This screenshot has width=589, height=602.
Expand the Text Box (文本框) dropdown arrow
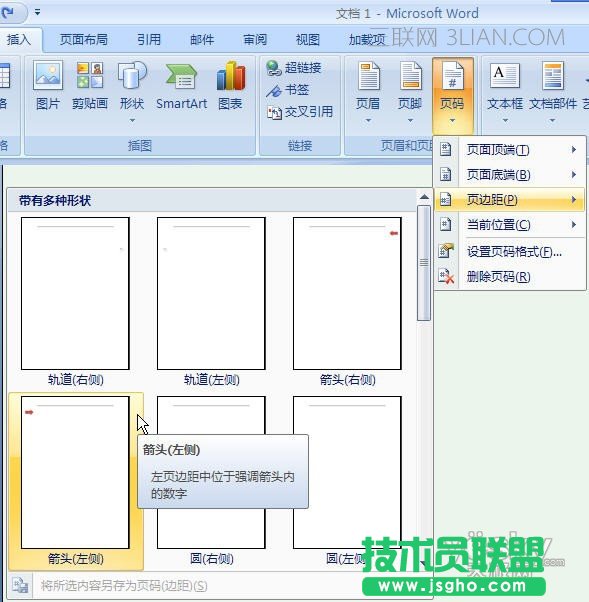[x=505, y=121]
